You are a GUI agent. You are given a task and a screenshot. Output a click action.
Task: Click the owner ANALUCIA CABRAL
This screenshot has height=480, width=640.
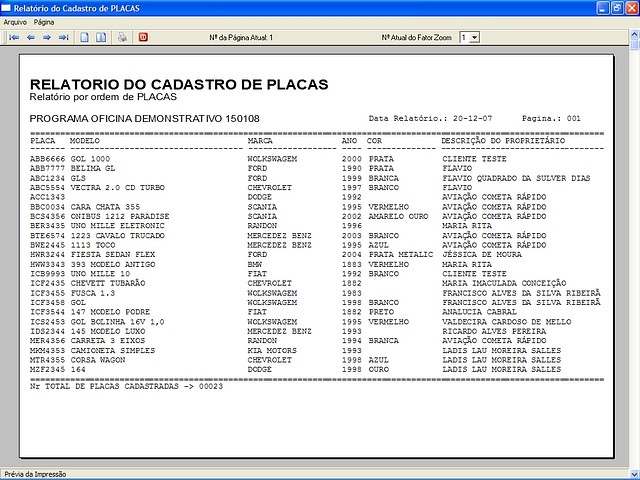[480, 312]
